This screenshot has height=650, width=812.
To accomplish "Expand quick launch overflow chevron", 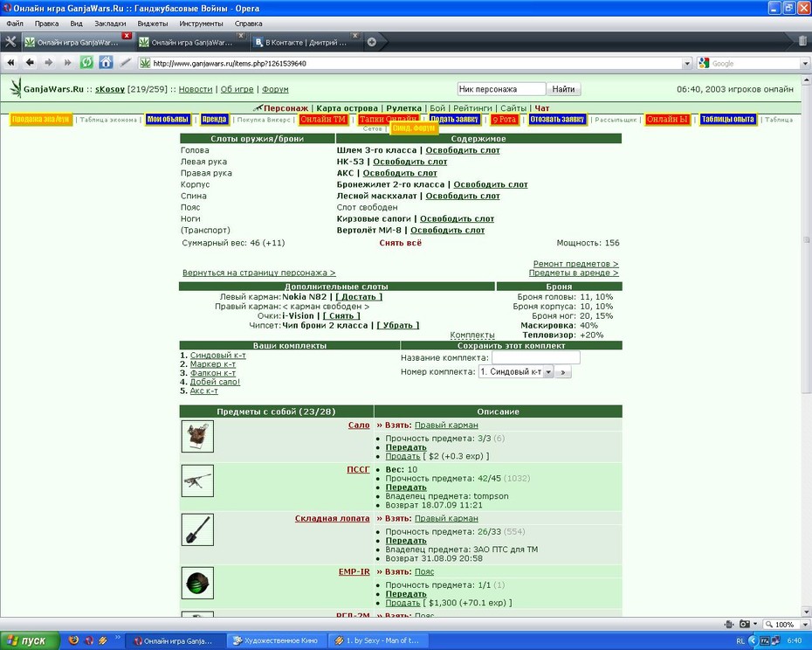I will coord(118,638).
